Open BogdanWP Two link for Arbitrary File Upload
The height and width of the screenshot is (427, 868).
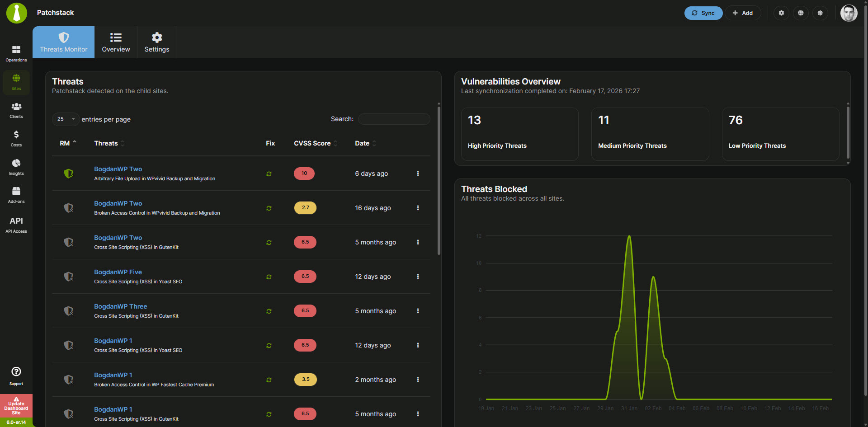118,169
